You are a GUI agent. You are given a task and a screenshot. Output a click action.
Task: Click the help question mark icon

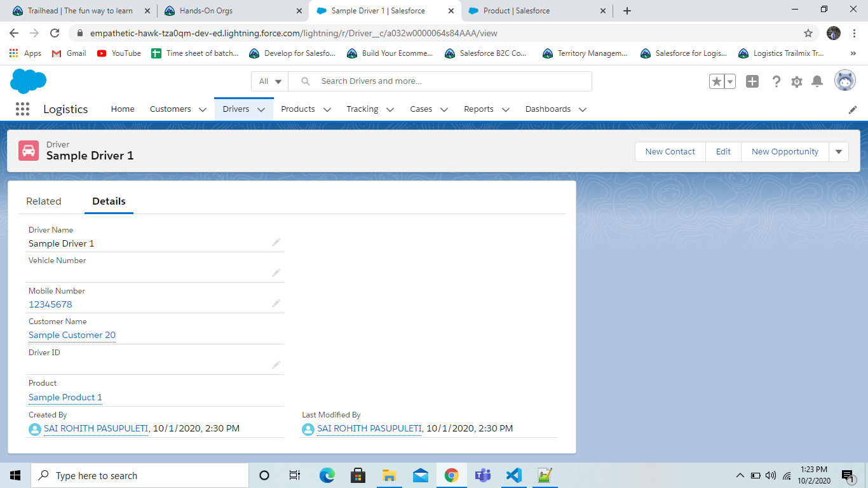pos(776,81)
